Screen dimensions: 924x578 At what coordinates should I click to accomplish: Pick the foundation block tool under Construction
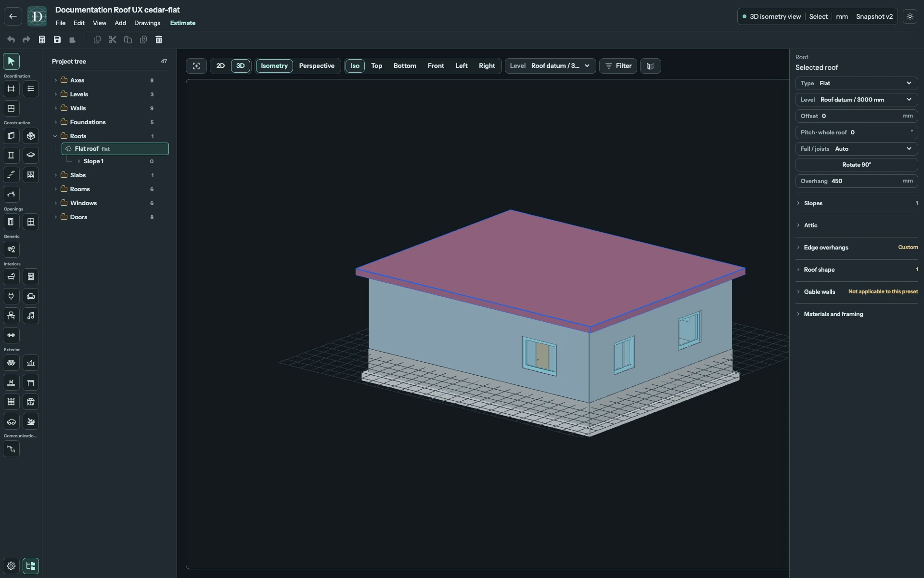tap(31, 136)
